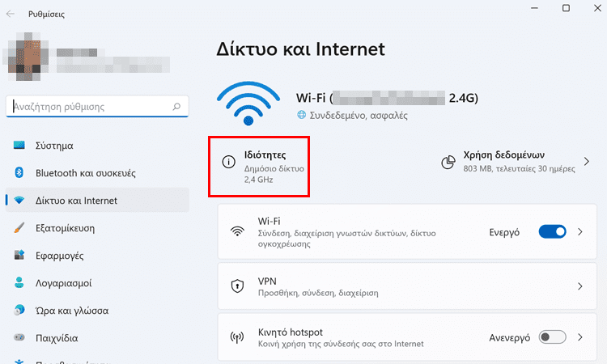Screen dimensions: 607x364
Task: Click the Λογαριασμοί person icon
Action: pyautogui.click(x=19, y=283)
